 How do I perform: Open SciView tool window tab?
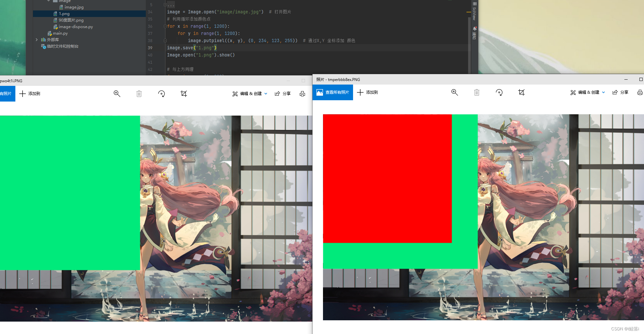[474, 11]
